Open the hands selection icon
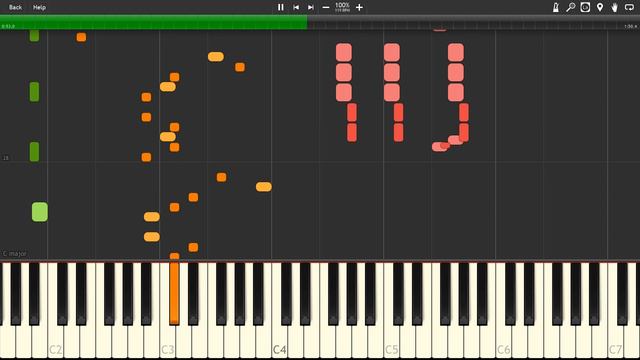Screen dimensions: 640x360 tap(614, 7)
